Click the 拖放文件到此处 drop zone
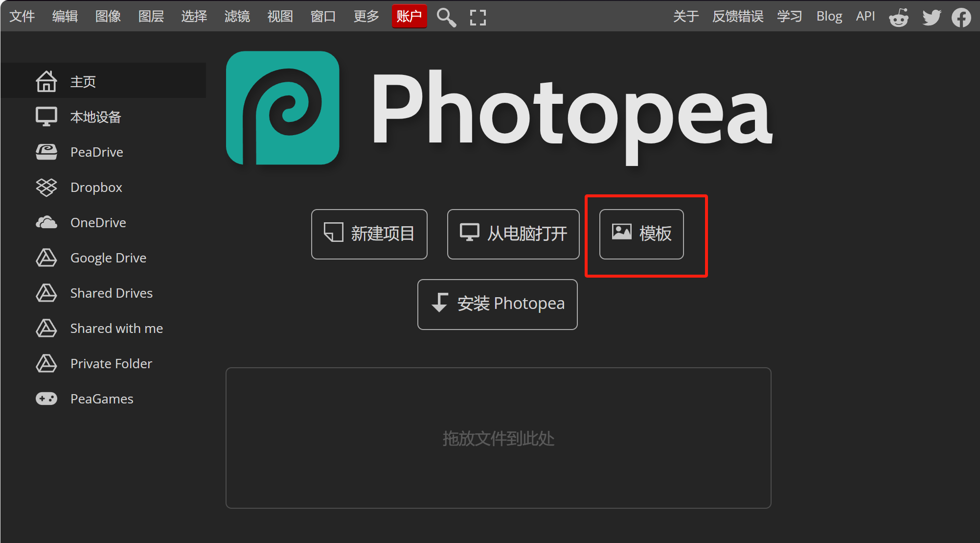This screenshot has height=543, width=980. (498, 438)
